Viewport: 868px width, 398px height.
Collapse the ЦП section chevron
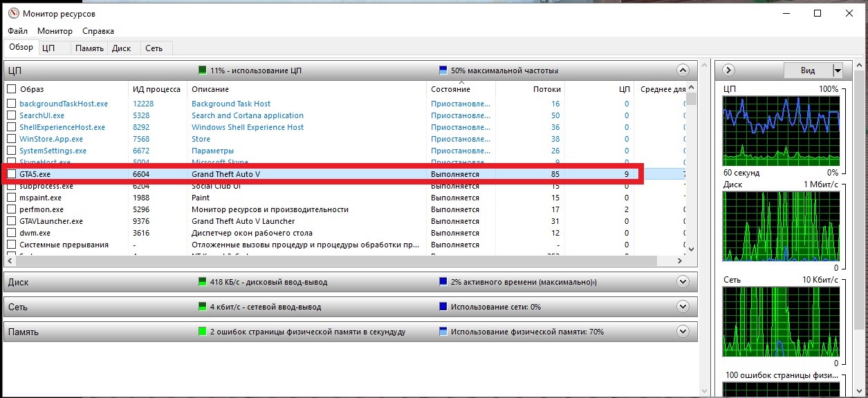[x=683, y=70]
